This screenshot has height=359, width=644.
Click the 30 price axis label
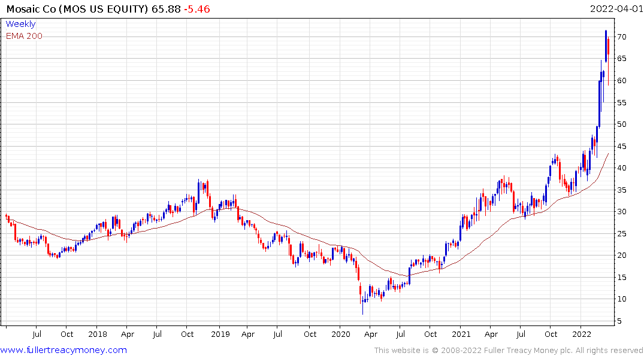622,212
